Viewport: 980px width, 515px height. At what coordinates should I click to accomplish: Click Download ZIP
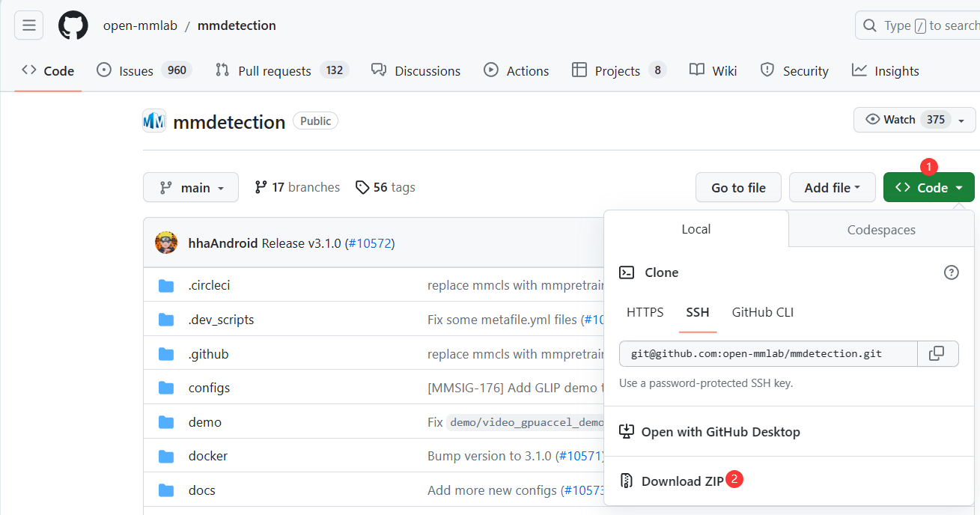(672, 481)
